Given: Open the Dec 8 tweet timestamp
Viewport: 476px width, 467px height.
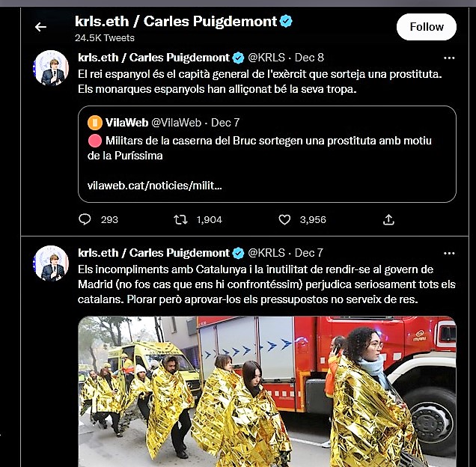Looking at the screenshot, I should 309,58.
